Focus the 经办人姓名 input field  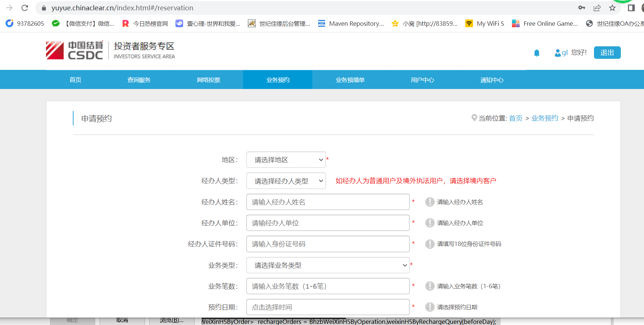click(328, 202)
